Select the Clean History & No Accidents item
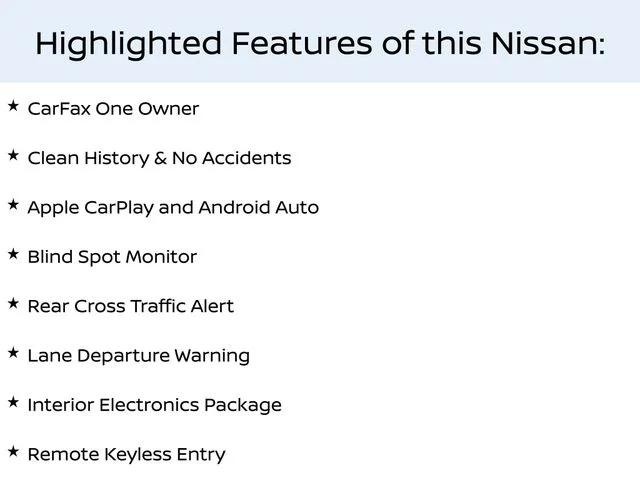The height and width of the screenshot is (480, 640). coord(159,158)
